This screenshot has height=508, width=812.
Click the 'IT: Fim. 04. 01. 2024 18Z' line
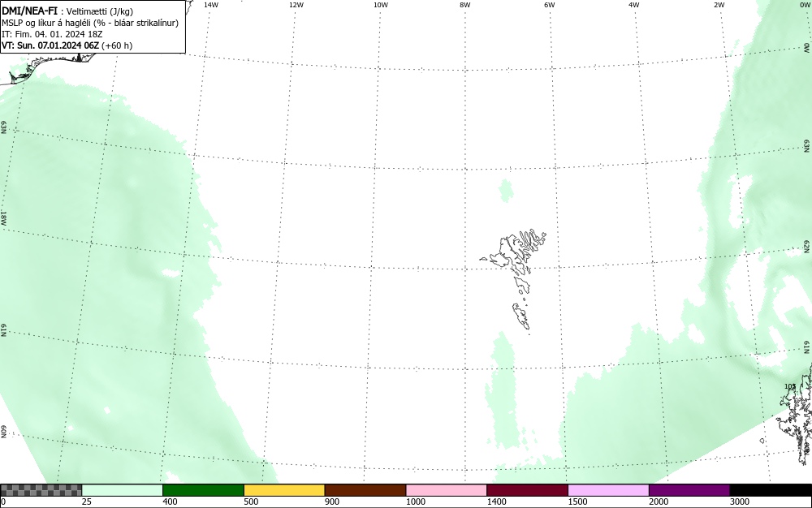click(x=52, y=34)
